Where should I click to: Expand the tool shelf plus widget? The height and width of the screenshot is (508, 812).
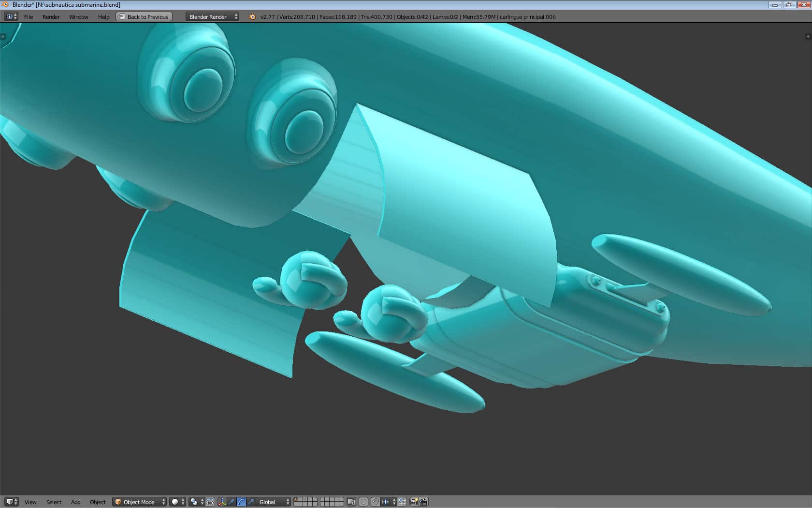click(3, 37)
